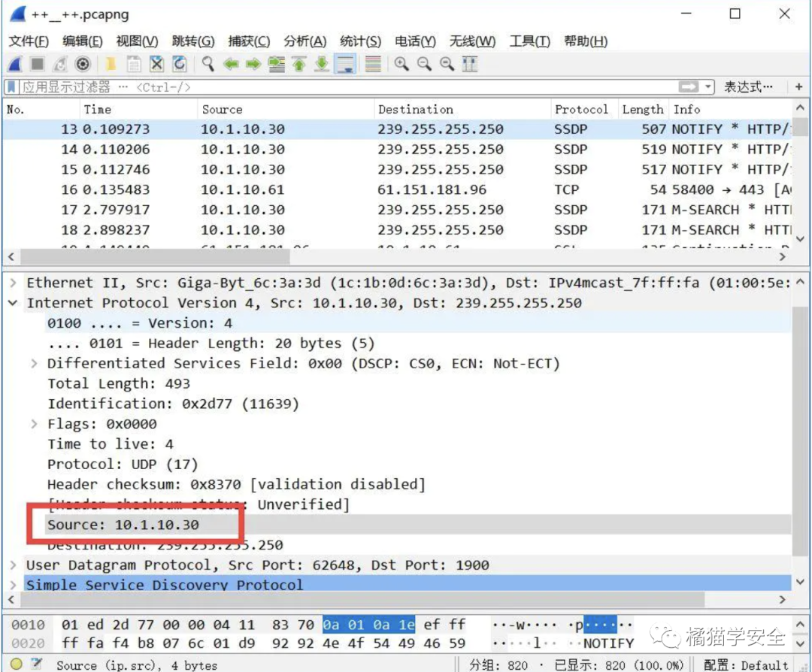Restart the current capture
This screenshot has height=672, width=812.
pos(60,64)
